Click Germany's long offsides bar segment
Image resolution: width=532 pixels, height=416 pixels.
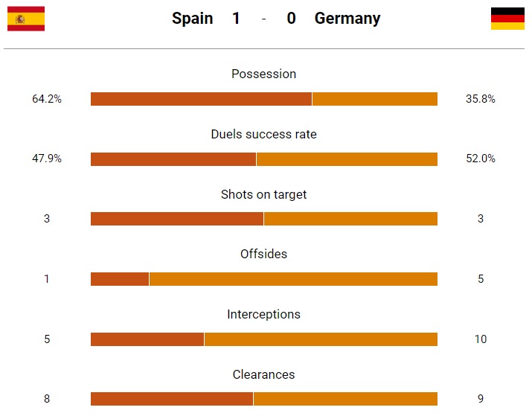(x=293, y=279)
